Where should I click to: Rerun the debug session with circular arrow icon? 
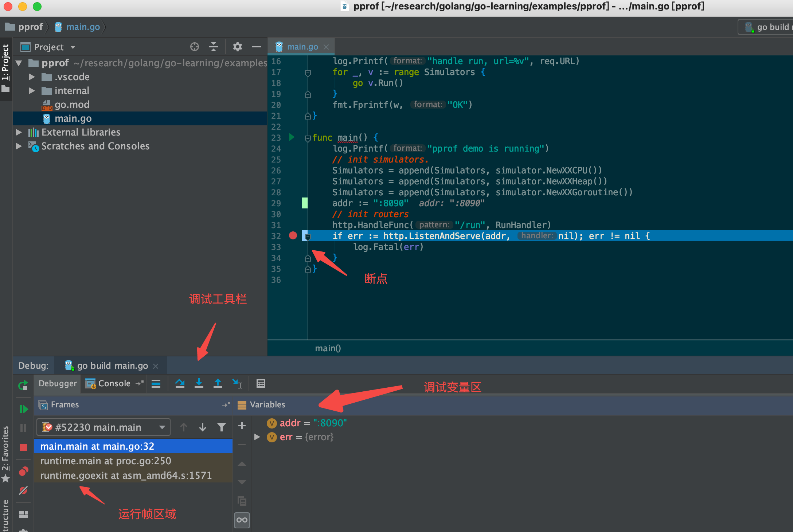tap(23, 385)
